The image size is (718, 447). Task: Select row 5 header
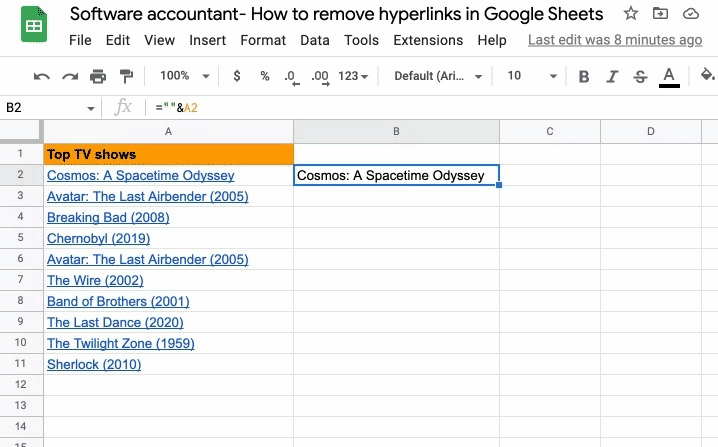(21, 238)
